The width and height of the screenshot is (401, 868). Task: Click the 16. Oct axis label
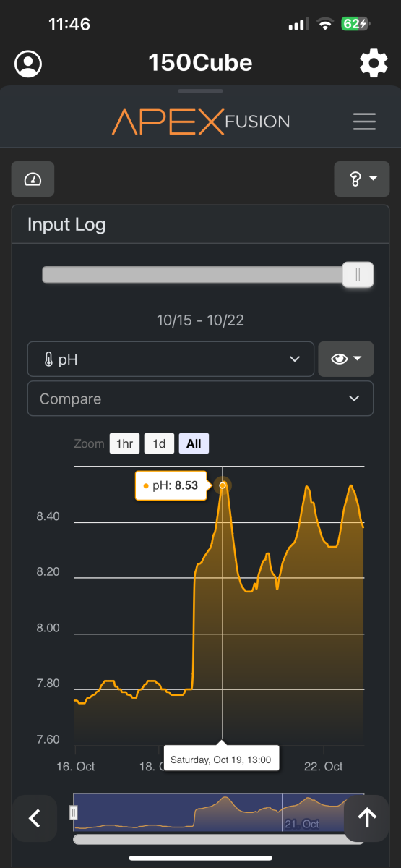76,766
